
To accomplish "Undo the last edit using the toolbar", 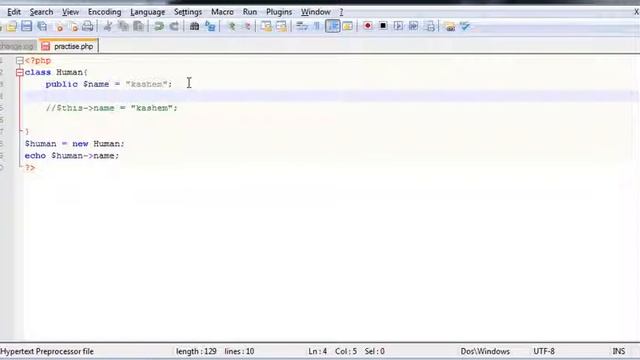I will click(159, 27).
